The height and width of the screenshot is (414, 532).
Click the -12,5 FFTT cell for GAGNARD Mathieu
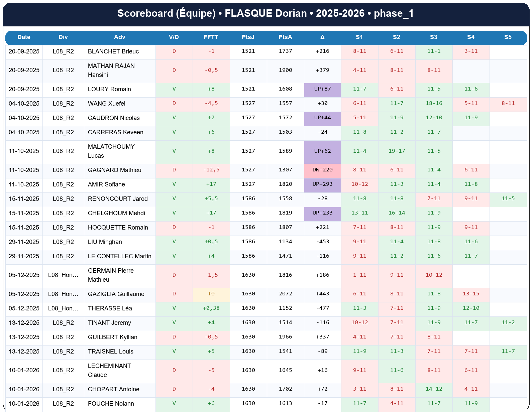(211, 170)
